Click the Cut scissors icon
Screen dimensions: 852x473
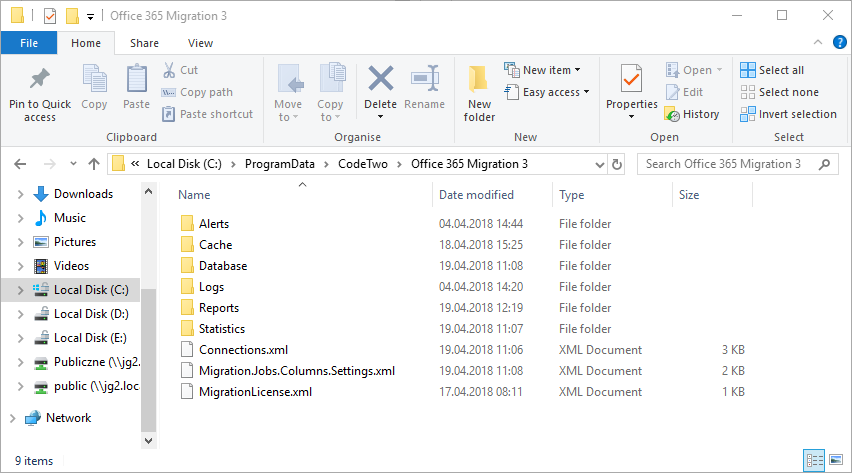169,70
